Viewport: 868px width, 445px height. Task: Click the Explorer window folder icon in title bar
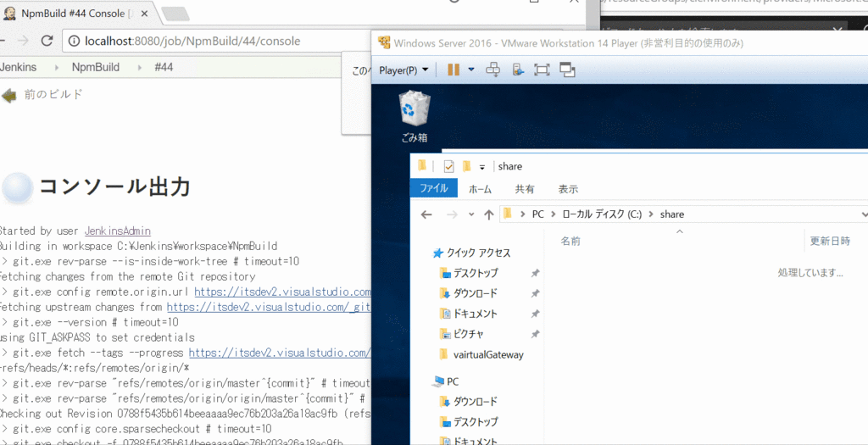pos(423,165)
